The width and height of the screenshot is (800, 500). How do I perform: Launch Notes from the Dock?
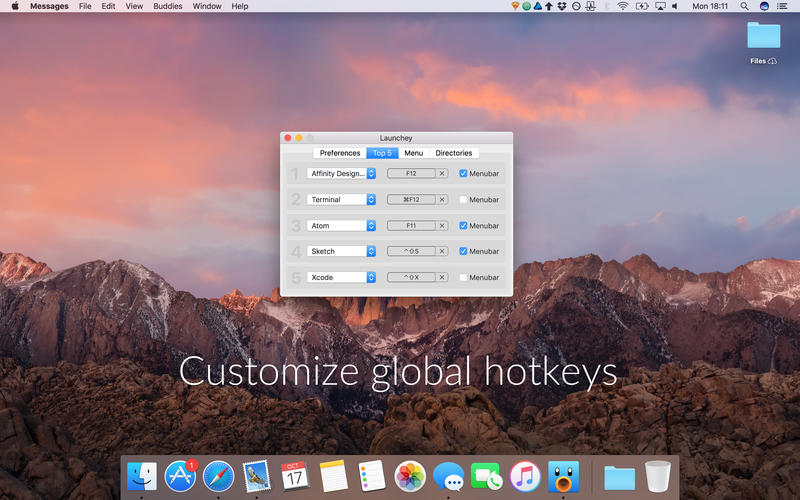(x=333, y=476)
